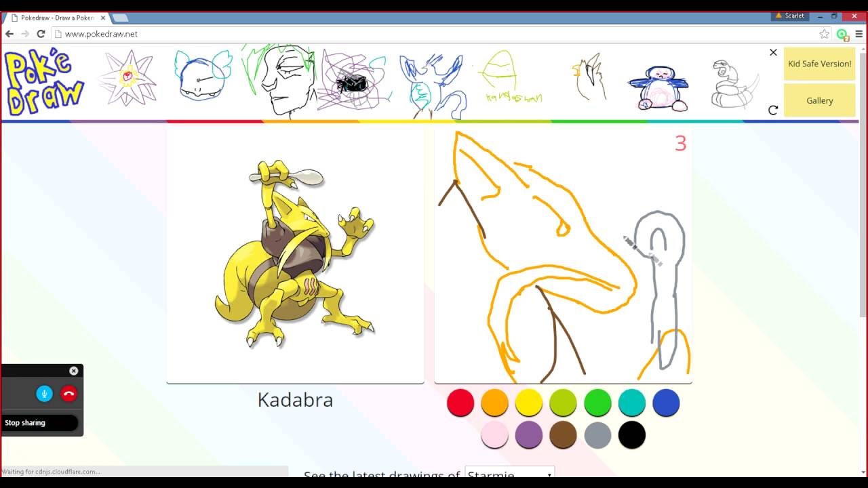The width and height of the screenshot is (868, 488).
Task: Refresh the recent drawings gallery strip
Action: click(x=773, y=110)
